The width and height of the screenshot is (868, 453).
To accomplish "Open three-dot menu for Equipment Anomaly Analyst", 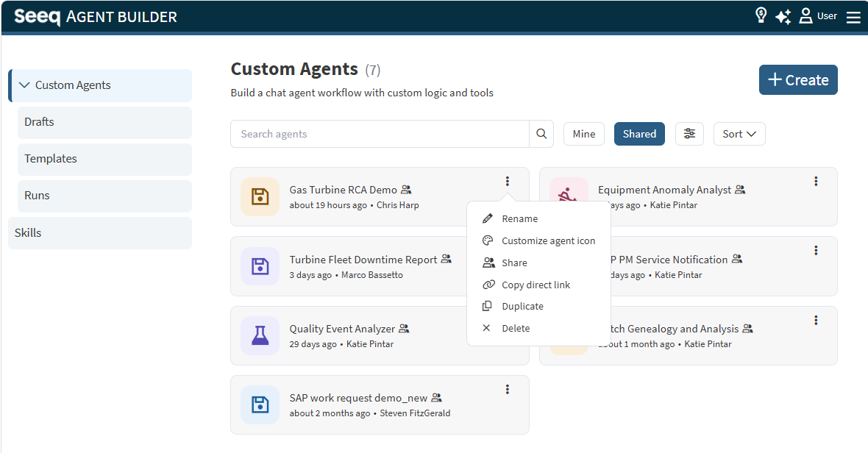I will 816,182.
